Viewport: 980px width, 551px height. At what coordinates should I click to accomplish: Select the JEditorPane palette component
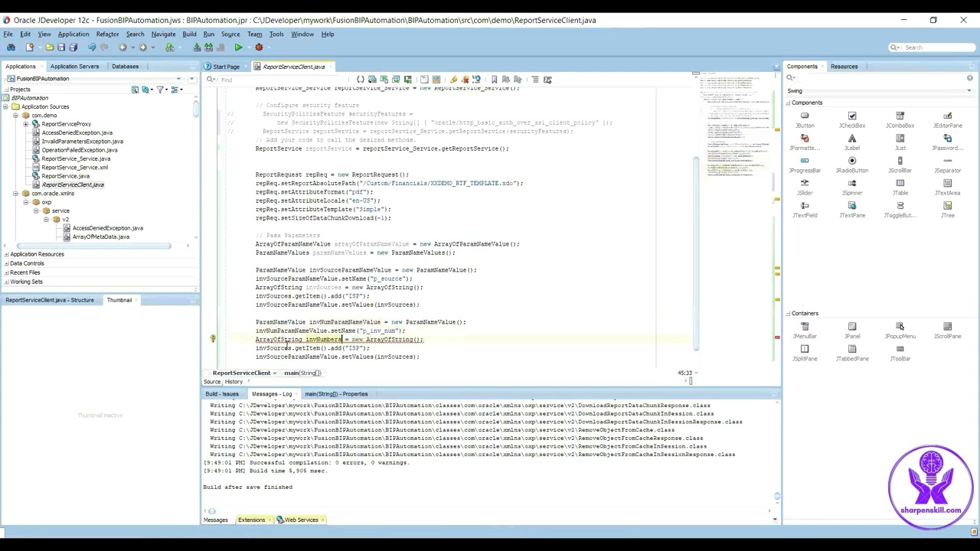[x=948, y=120]
